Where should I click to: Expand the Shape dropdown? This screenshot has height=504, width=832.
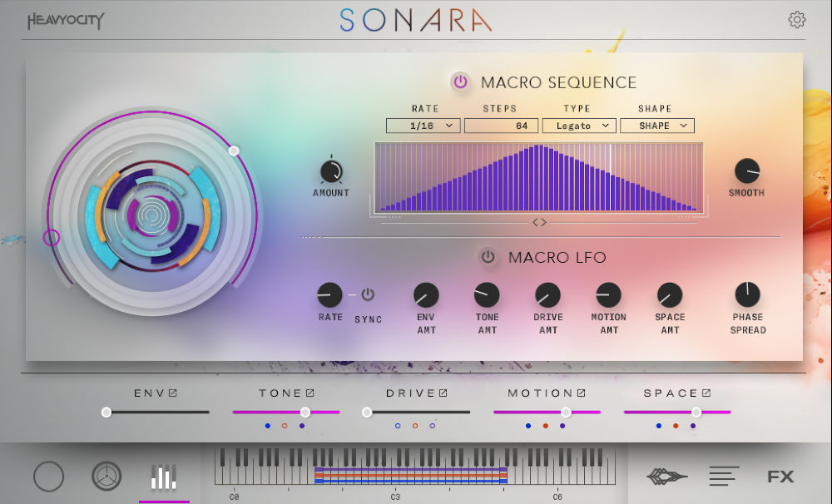tap(656, 125)
